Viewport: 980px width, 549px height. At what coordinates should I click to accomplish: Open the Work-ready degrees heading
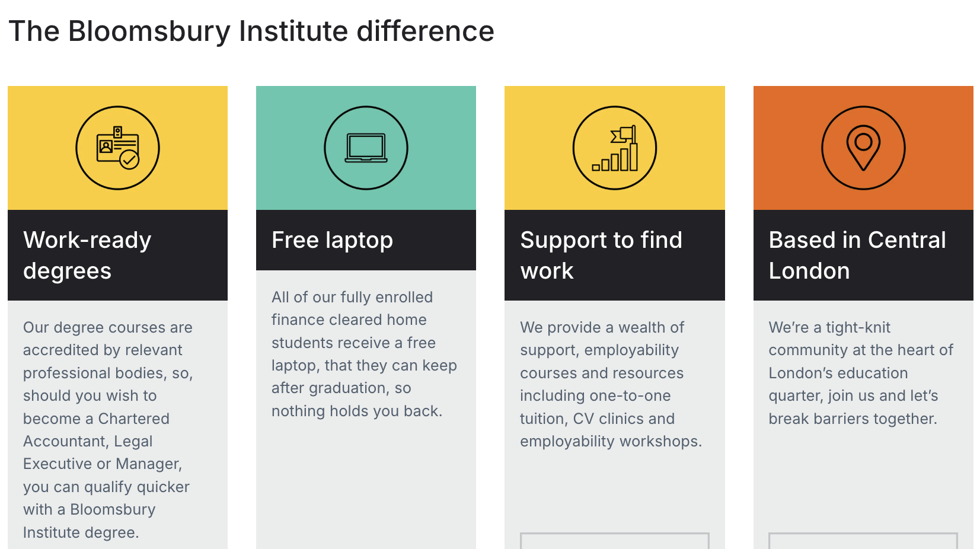click(87, 256)
